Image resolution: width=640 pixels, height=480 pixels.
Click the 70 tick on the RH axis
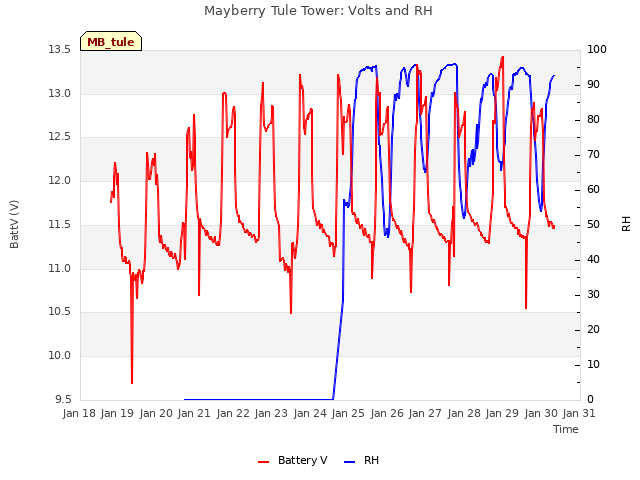click(x=593, y=155)
